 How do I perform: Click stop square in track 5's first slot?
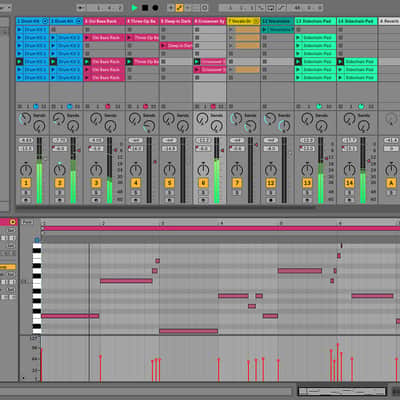click(163, 29)
